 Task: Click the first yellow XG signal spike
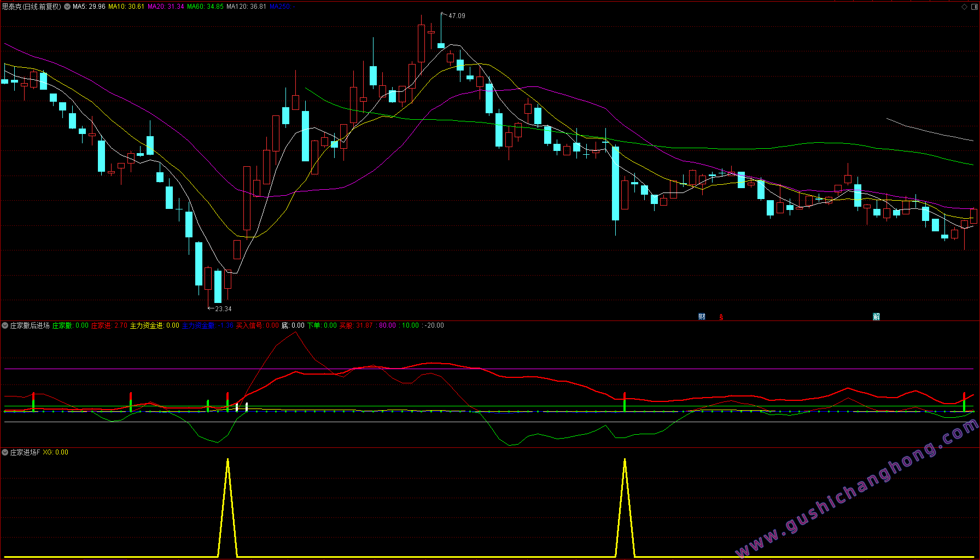227,507
